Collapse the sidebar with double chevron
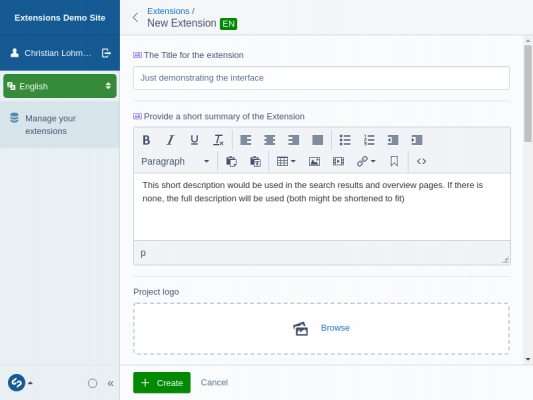 110,383
